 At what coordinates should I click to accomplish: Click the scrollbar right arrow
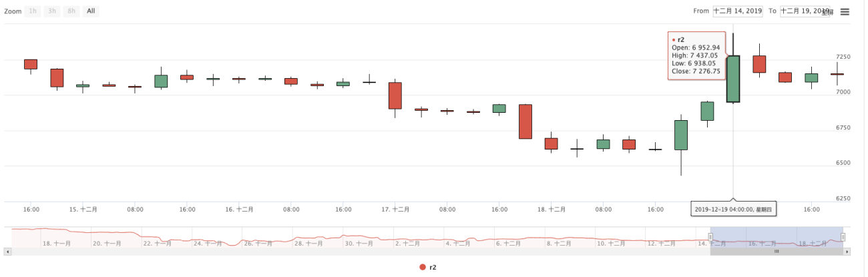847,252
